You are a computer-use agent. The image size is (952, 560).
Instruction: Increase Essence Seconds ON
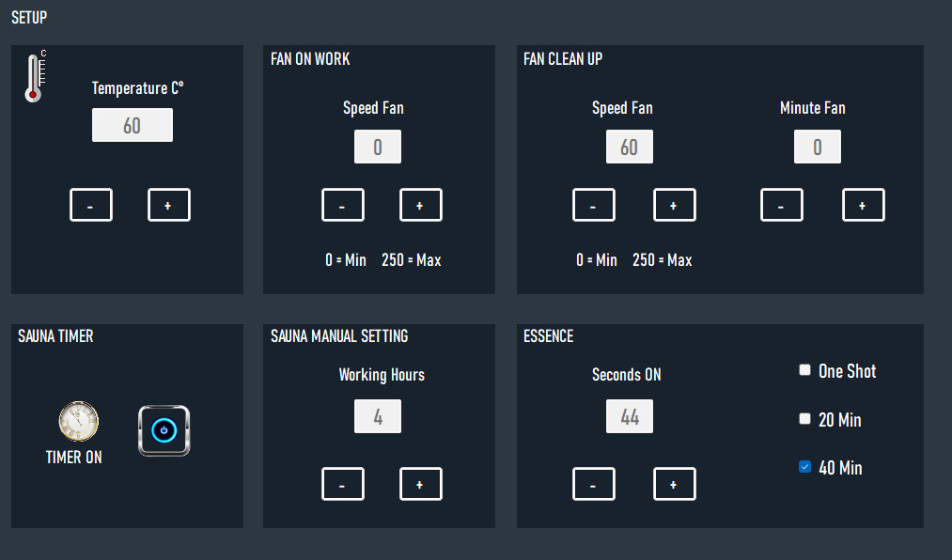pos(675,484)
